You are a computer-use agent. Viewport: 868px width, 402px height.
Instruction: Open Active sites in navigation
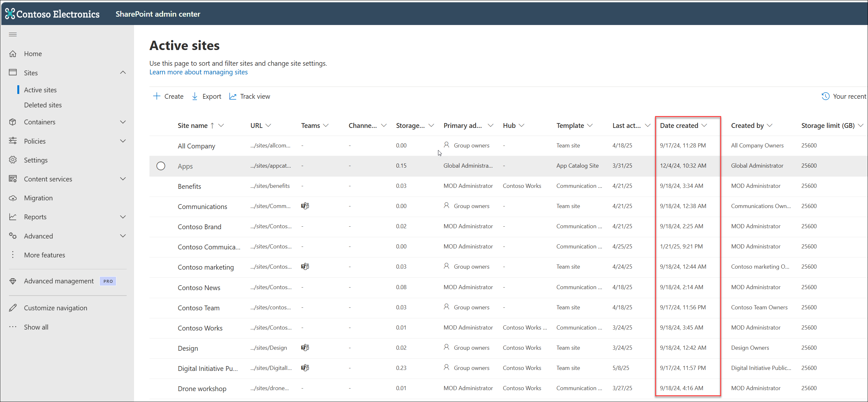coord(40,90)
